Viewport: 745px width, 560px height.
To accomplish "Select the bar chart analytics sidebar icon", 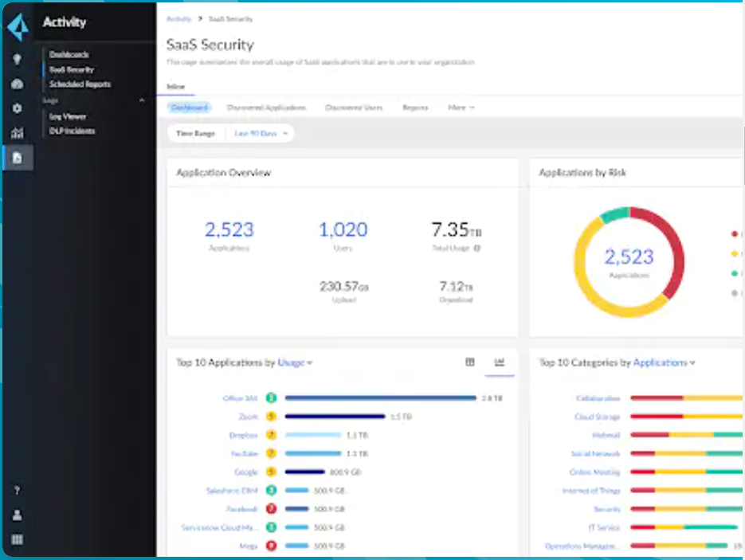I will tap(17, 133).
